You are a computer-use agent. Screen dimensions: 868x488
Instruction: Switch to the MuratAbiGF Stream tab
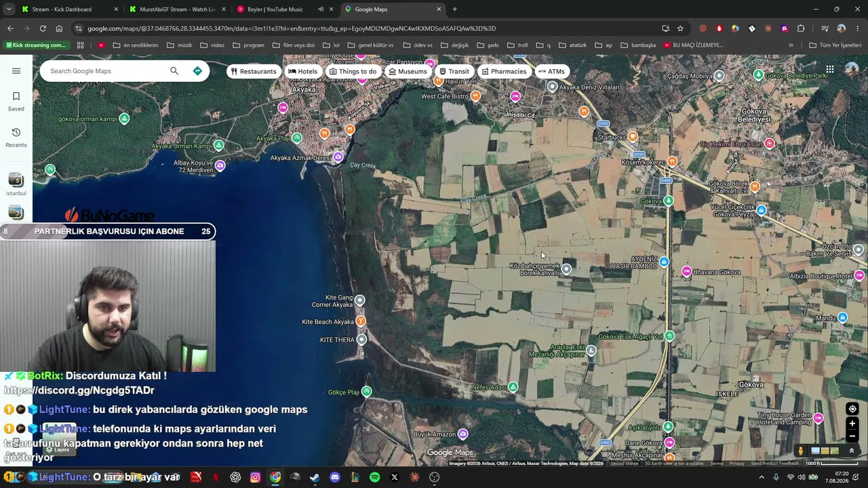tap(173, 9)
